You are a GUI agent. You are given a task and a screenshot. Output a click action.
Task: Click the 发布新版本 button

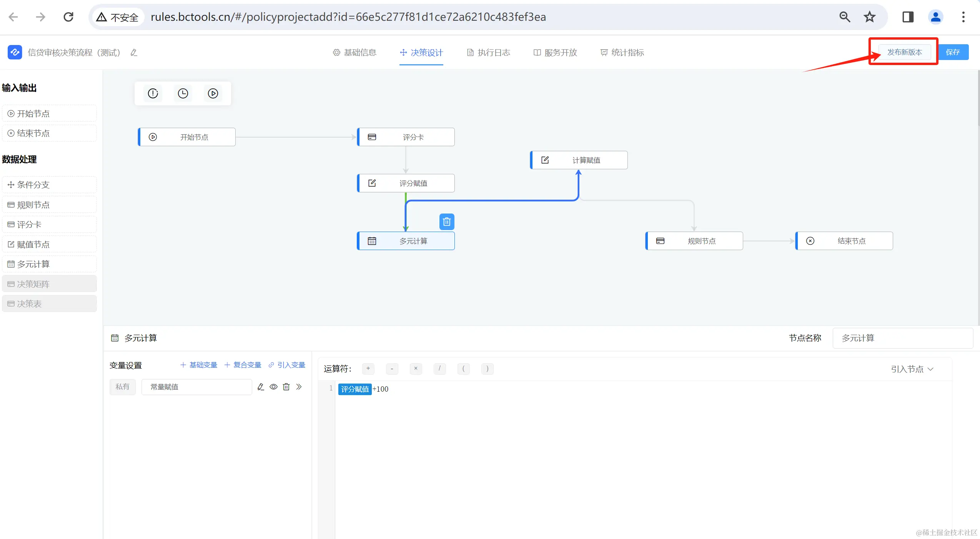pos(904,52)
